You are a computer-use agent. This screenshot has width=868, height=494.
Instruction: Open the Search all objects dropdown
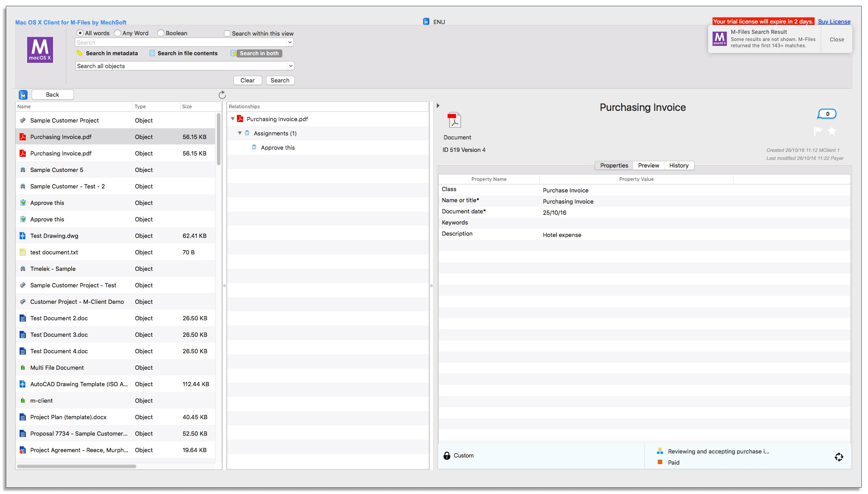(x=290, y=66)
